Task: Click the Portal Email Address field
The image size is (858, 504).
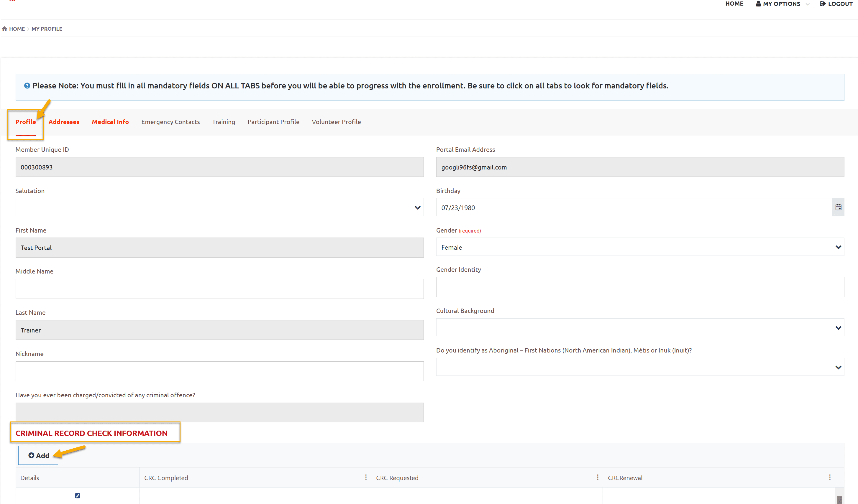Action: [640, 167]
